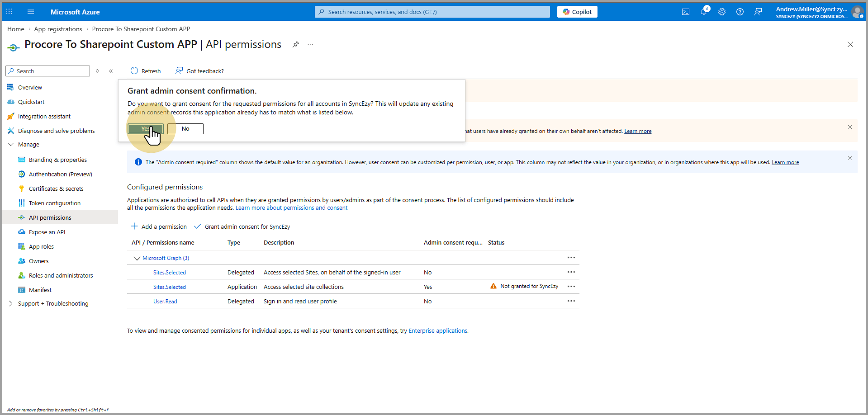Screen dimensions: 868x415
Task: Click the help question mark icon
Action: coord(740,12)
